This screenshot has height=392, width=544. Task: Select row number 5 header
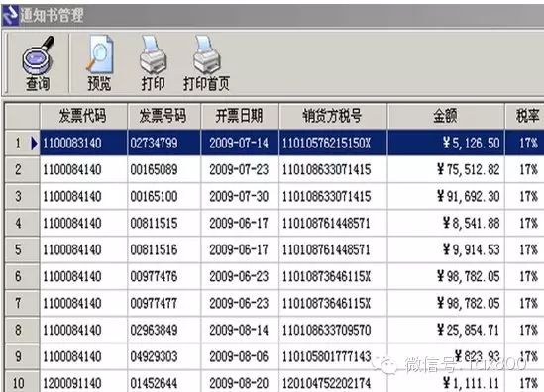click(22, 249)
